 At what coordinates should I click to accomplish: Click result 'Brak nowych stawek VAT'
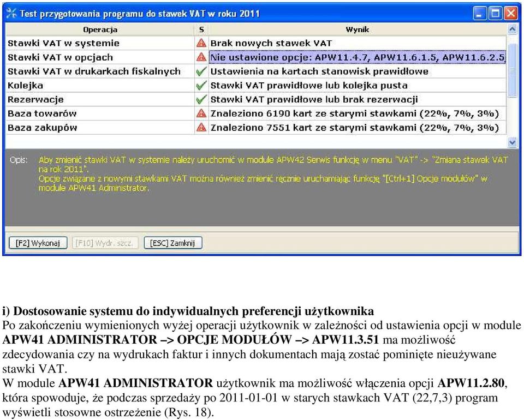click(357, 43)
